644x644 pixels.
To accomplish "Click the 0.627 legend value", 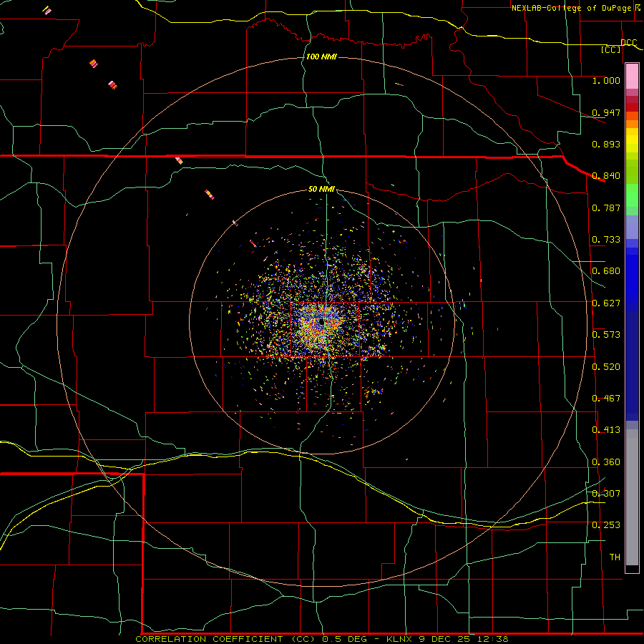I will coord(606,303).
